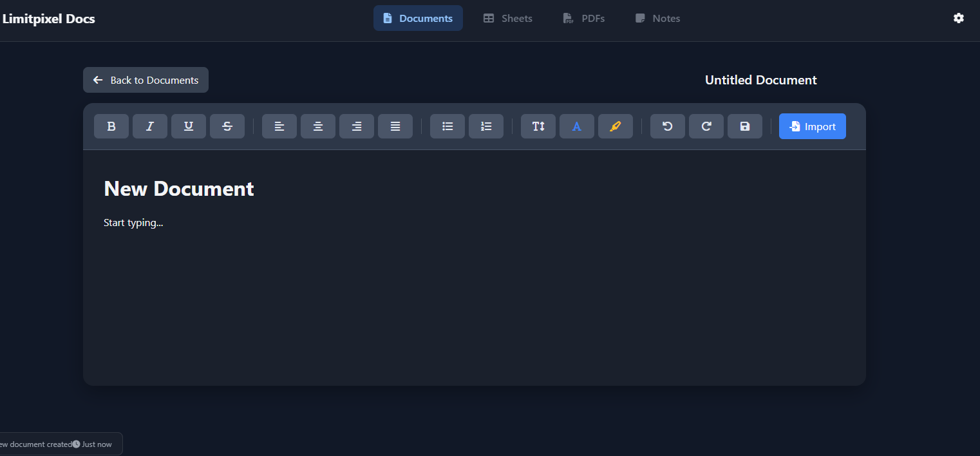Save the current document

[x=744, y=126]
